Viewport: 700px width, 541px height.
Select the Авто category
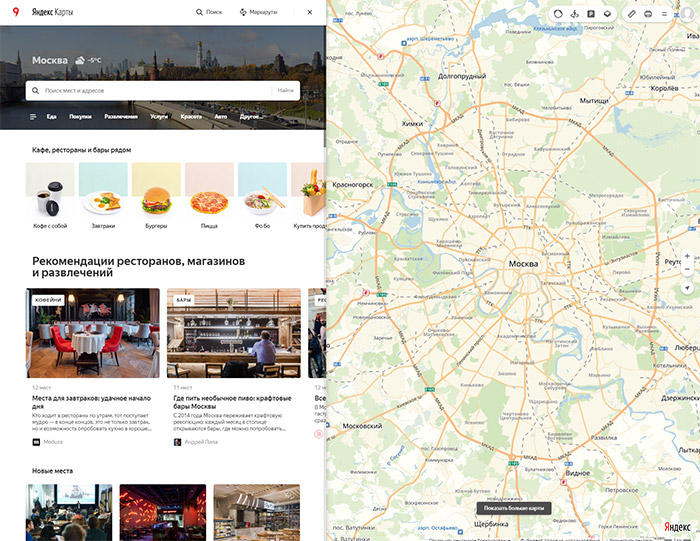click(221, 117)
